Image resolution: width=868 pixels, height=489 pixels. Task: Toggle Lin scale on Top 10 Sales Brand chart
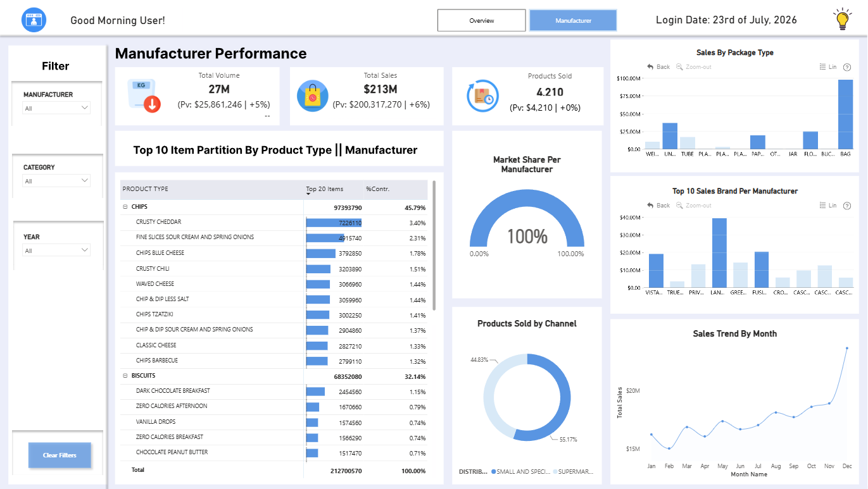pyautogui.click(x=828, y=206)
